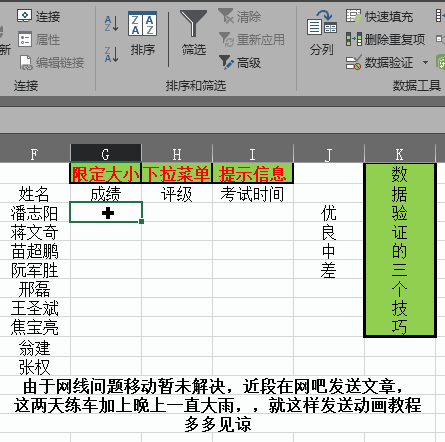Select the 潘志阳 name cell
The width and height of the screenshot is (445, 442).
tap(35, 212)
